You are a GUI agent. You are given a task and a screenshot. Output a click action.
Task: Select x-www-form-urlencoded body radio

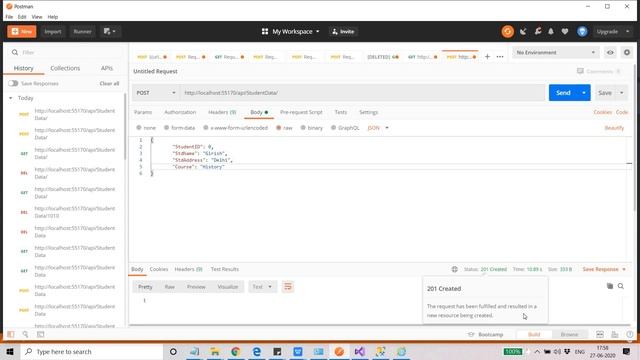[x=206, y=128]
